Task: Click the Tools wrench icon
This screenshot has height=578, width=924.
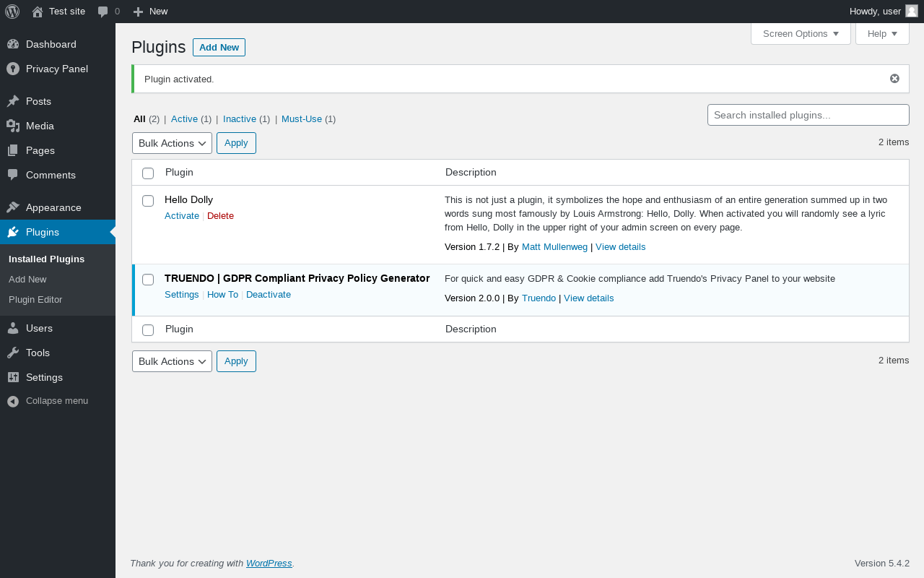Action: (13, 353)
